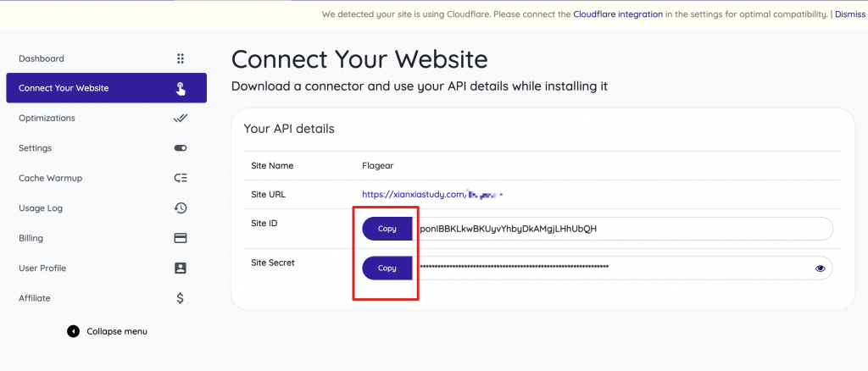868x371 pixels.
Task: Click the Optimizations double-check icon
Action: (181, 119)
